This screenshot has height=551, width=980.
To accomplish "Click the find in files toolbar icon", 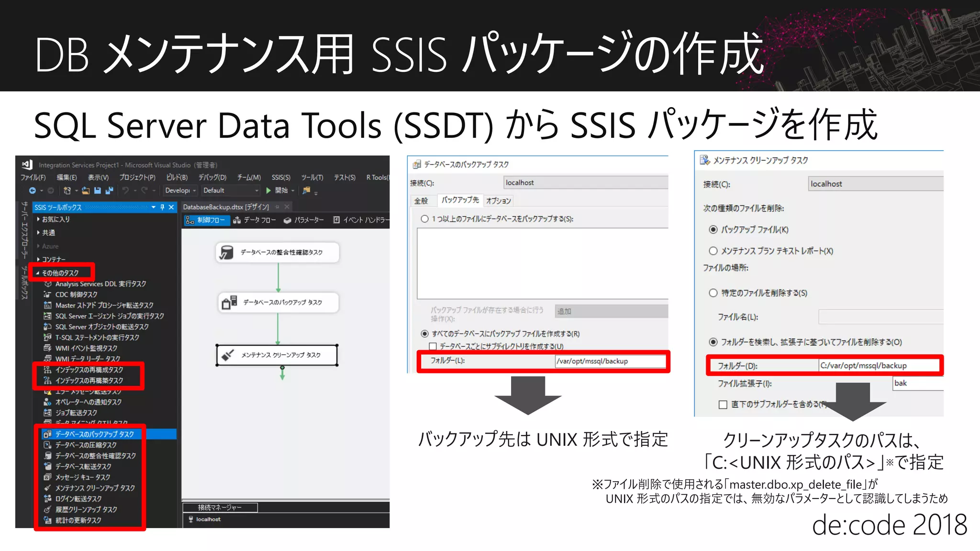I will point(306,190).
